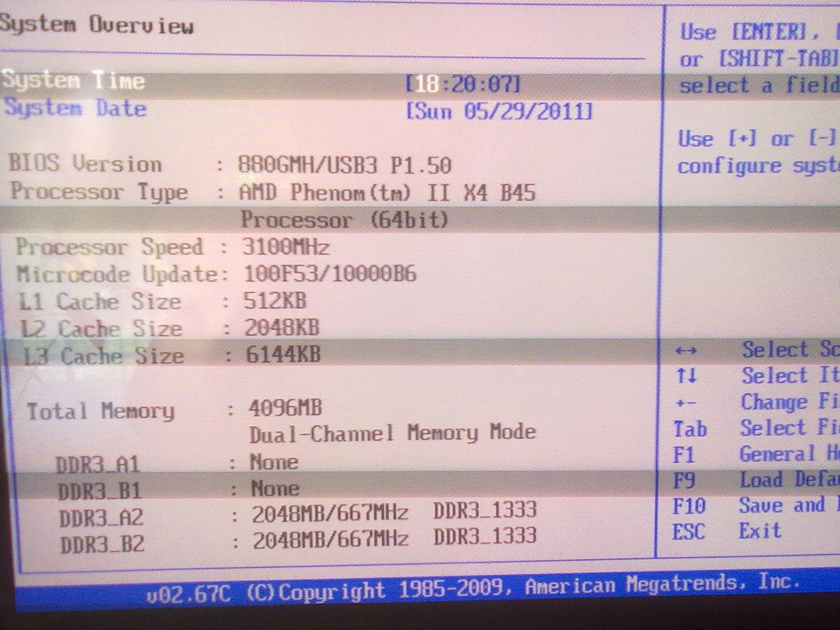Click the 2048KB L2 cache value

point(282,328)
